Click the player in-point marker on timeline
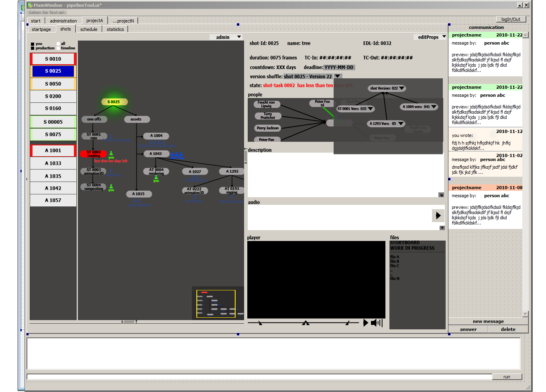The height and width of the screenshot is (392, 546). [x=260, y=323]
